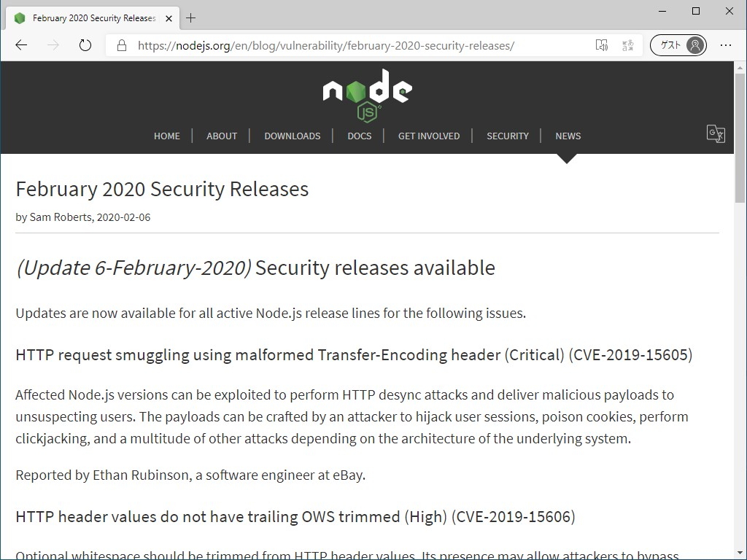Image resolution: width=747 pixels, height=560 pixels.
Task: Open the guest profile button
Action: tap(678, 45)
